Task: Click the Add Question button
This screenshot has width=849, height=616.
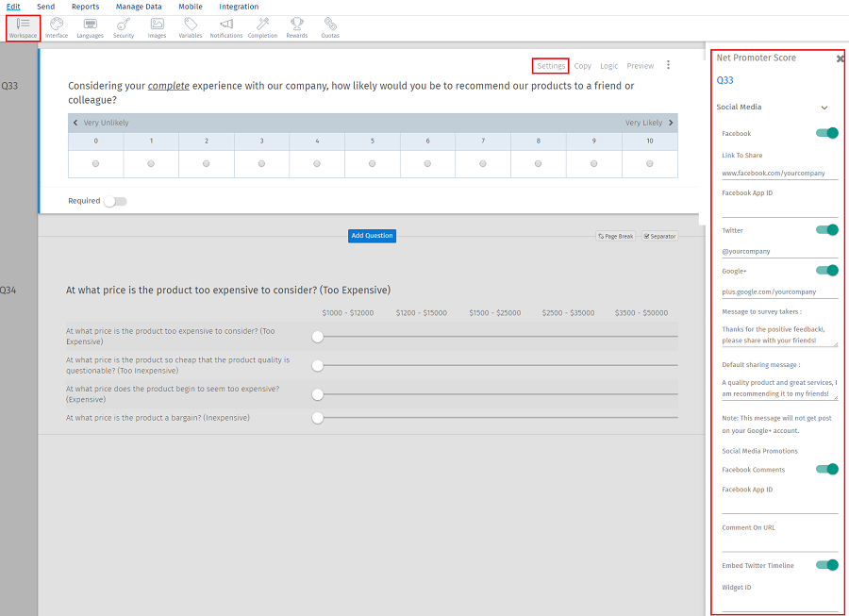Action: tap(372, 236)
